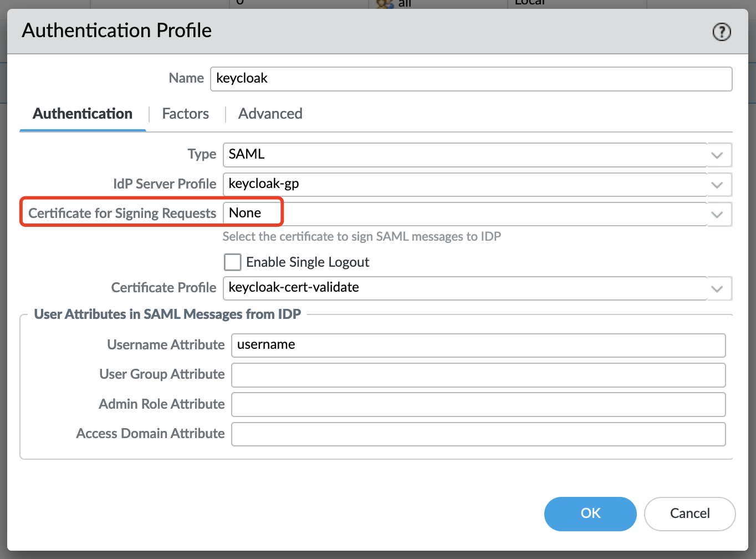756x559 pixels.
Task: Dismiss the dialog with Cancel
Action: click(x=689, y=514)
